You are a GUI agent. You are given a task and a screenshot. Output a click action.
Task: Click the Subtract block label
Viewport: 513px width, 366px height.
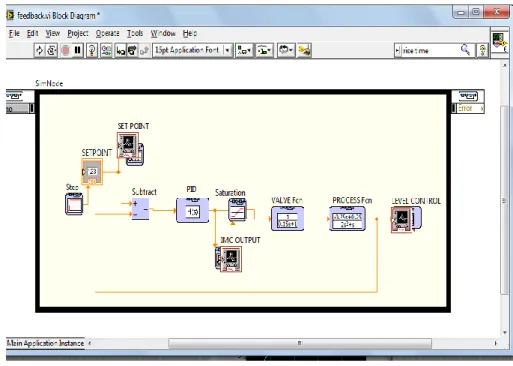pos(144,192)
